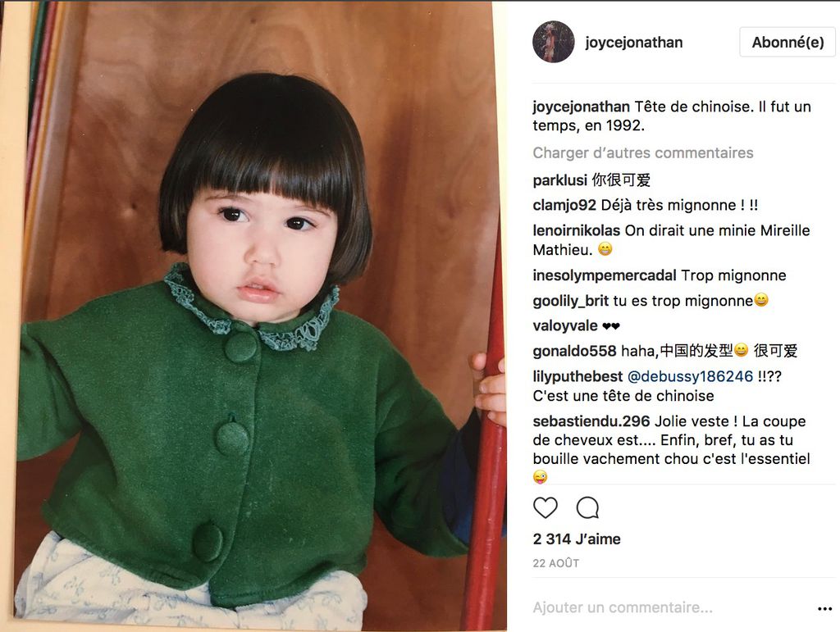Click the child photo in the post
840x632 pixels.
(x=253, y=316)
